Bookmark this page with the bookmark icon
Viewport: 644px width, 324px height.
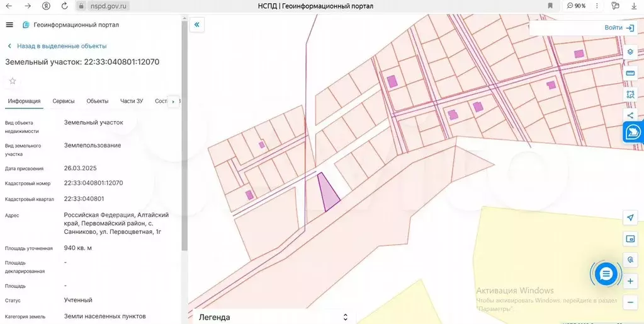550,6
